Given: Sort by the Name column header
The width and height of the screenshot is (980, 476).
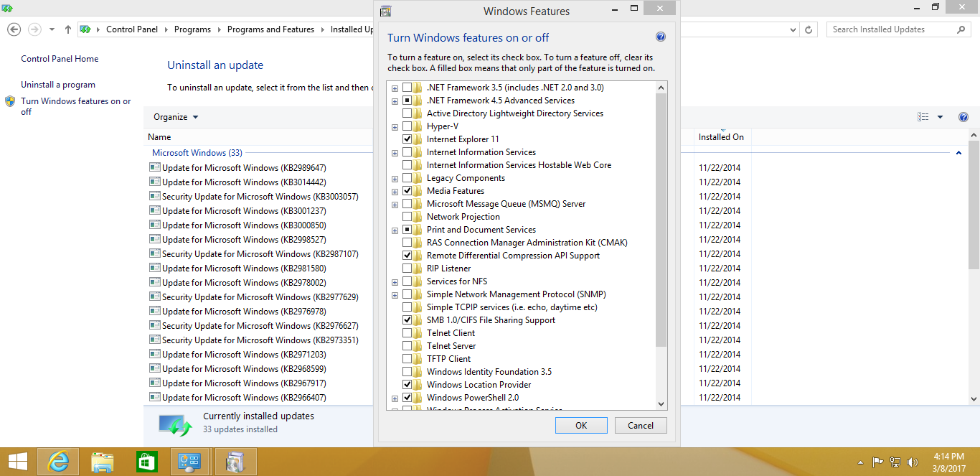Looking at the screenshot, I should tap(159, 137).
